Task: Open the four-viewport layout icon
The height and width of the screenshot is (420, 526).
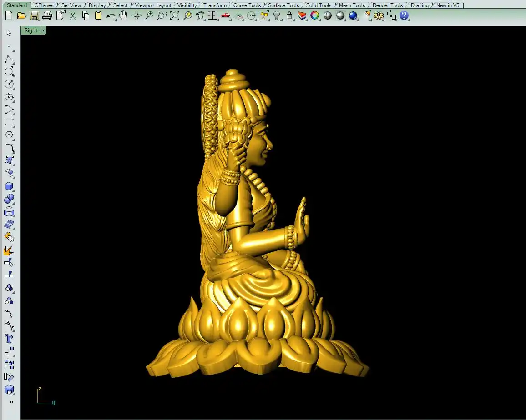Action: pyautogui.click(x=212, y=16)
